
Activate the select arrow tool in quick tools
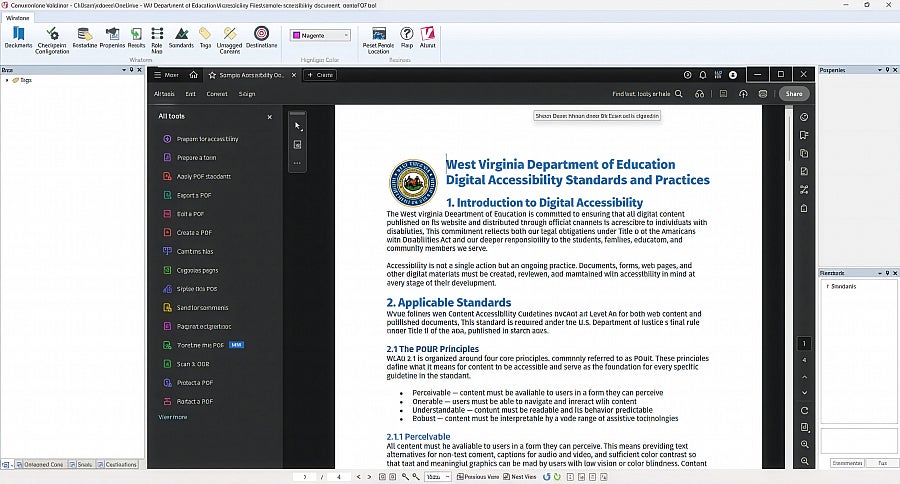click(x=297, y=126)
